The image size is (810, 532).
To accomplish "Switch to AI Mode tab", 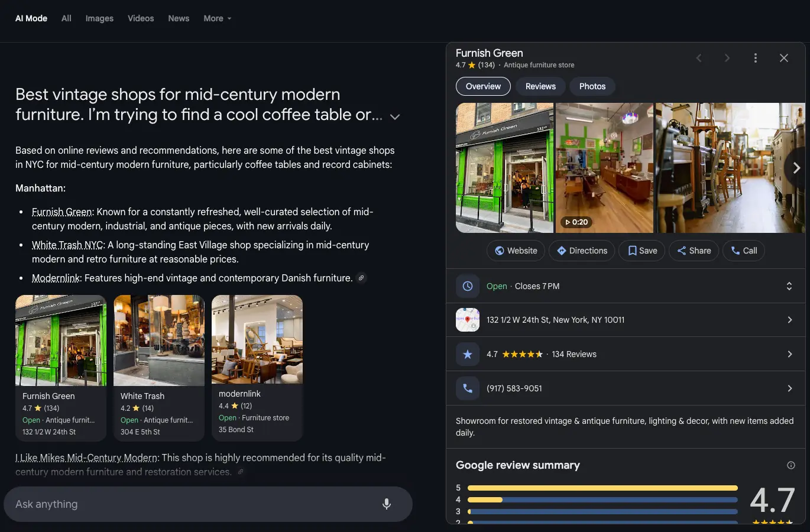I will tap(31, 18).
